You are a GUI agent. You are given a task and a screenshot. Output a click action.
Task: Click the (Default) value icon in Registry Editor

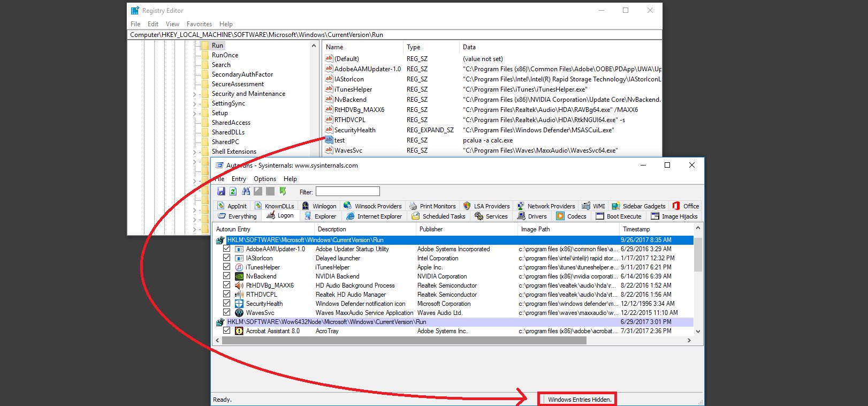pos(329,58)
